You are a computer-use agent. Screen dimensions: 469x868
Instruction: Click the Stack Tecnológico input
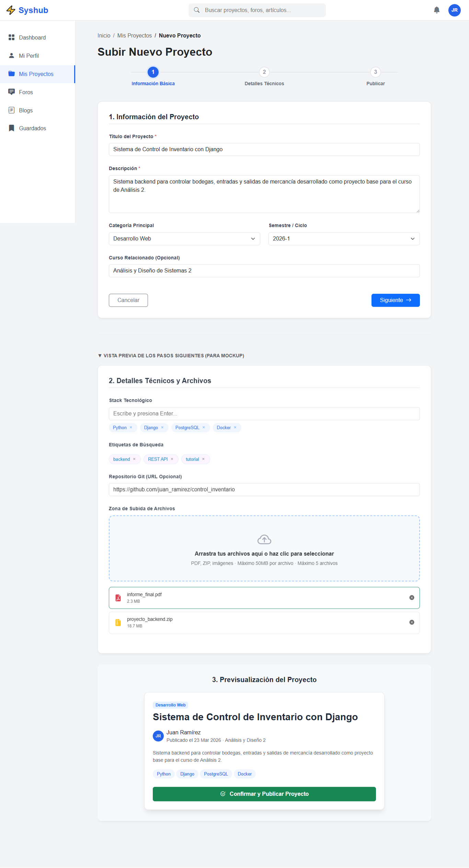[264, 414]
